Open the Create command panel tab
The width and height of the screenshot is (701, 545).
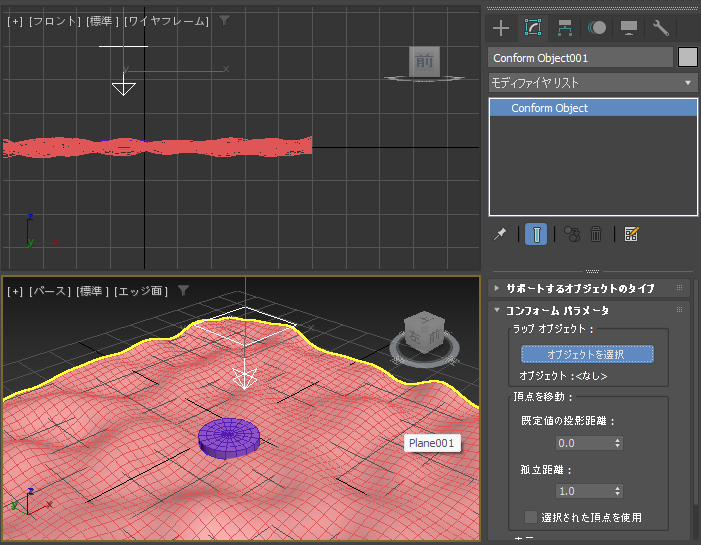click(x=501, y=28)
